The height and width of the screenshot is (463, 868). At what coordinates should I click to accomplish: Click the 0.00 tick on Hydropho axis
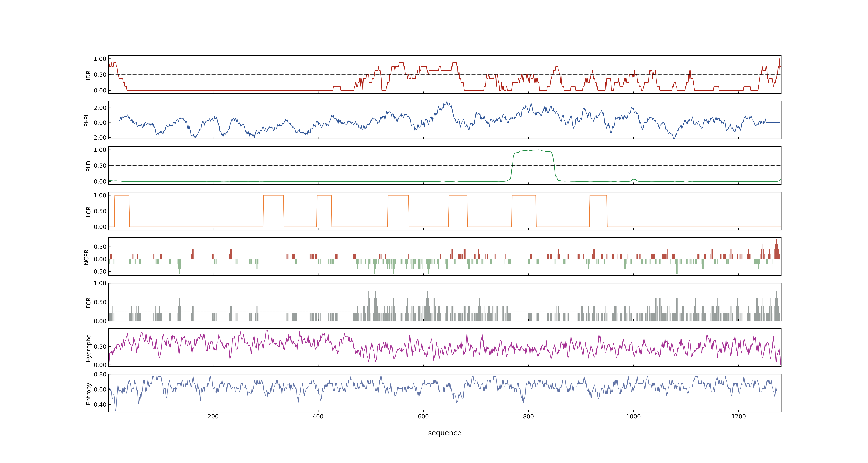[x=100, y=365]
